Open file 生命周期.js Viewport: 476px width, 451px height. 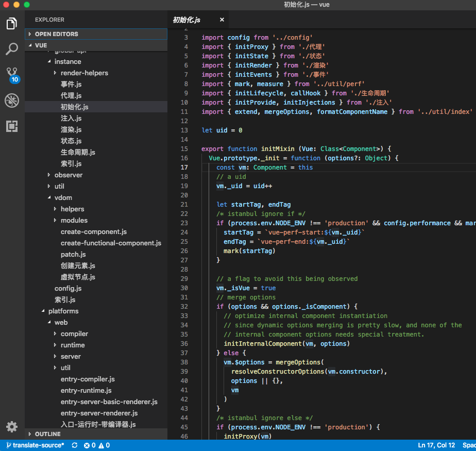pos(96,152)
